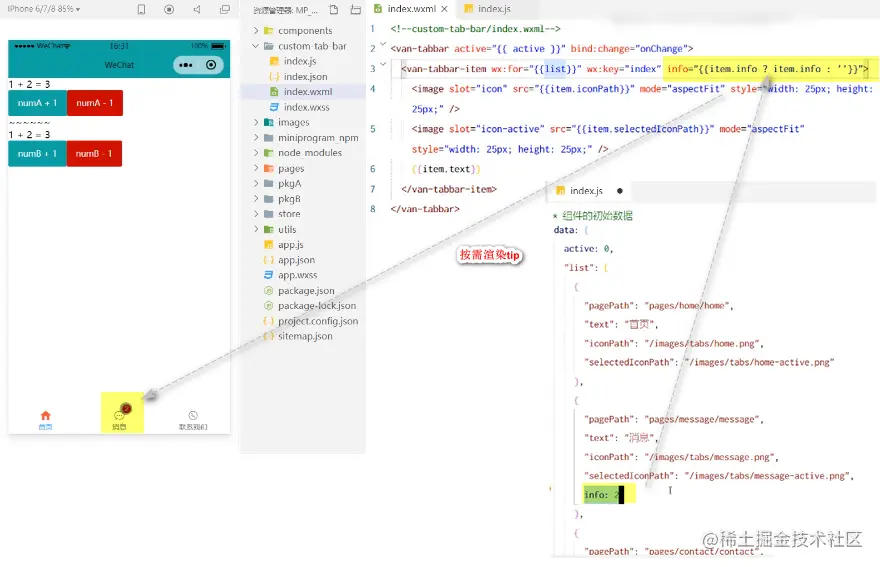Click the record circle icon in simulator toolbar
This screenshot has height=567, width=880.
coord(169,9)
